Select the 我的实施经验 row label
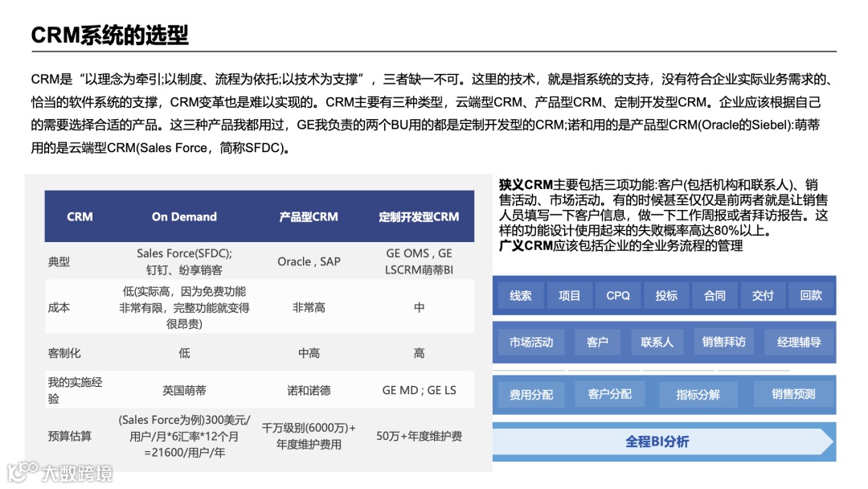868x489 pixels. pos(75,390)
